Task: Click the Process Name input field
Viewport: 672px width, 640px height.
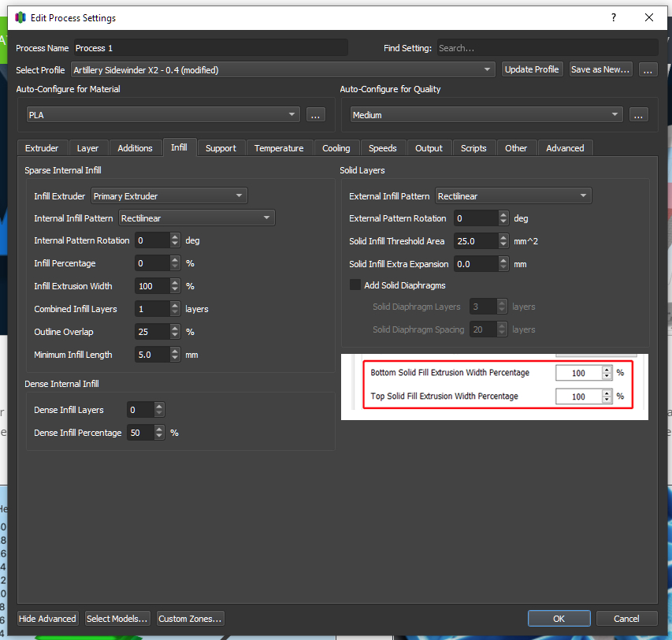Action: tap(210, 48)
